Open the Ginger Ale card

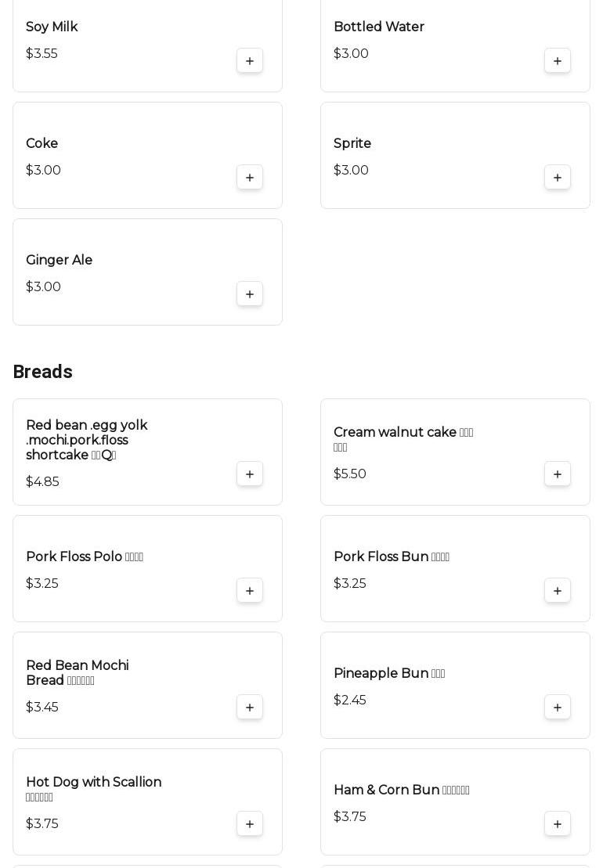click(147, 272)
